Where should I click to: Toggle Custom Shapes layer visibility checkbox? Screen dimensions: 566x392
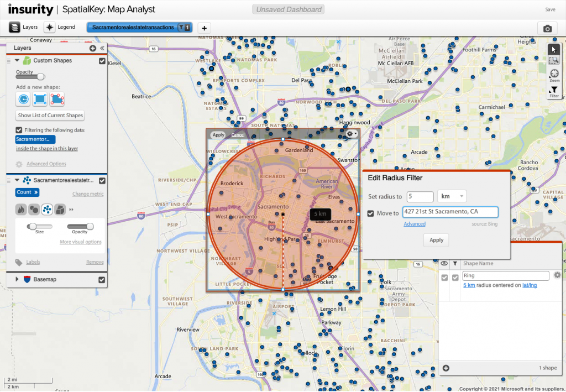(x=102, y=61)
